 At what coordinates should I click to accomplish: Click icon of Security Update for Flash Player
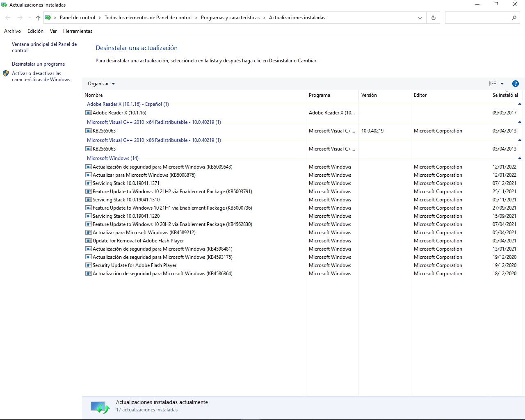click(88, 265)
